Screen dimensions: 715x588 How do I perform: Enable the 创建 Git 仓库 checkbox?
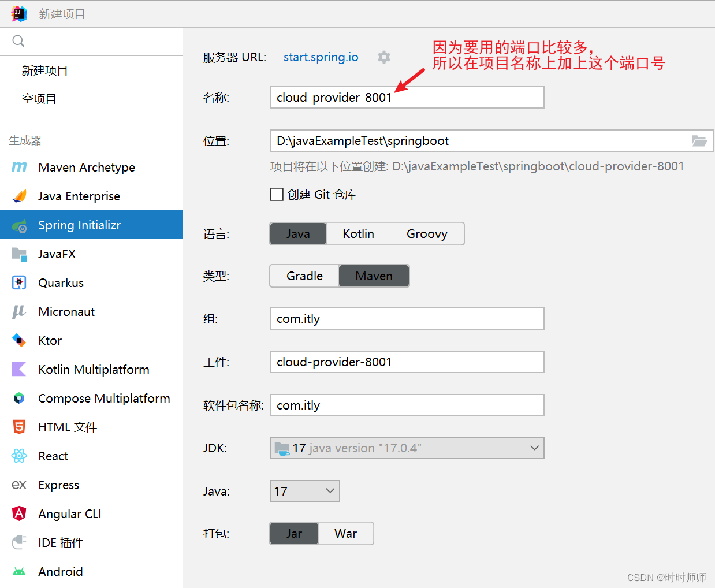click(x=277, y=195)
